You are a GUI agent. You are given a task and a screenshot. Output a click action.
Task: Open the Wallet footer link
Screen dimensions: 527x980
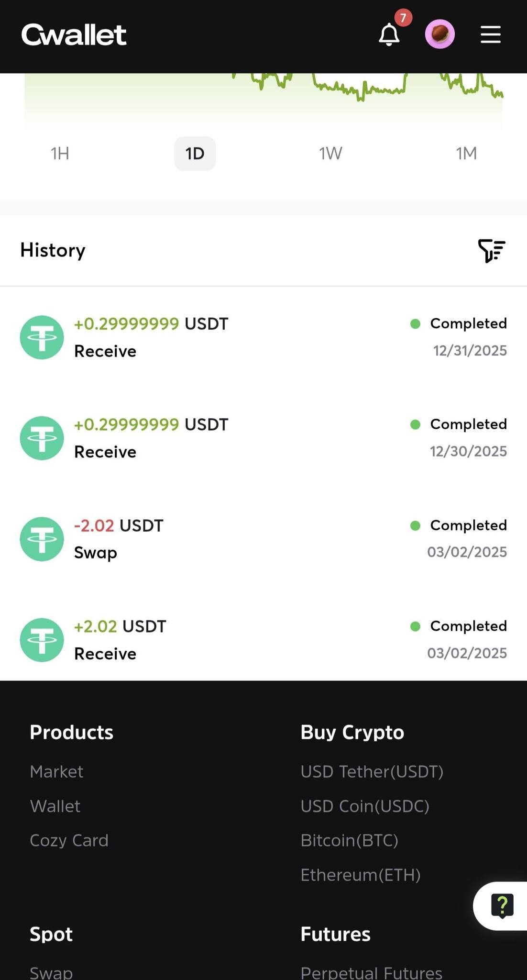(55, 806)
